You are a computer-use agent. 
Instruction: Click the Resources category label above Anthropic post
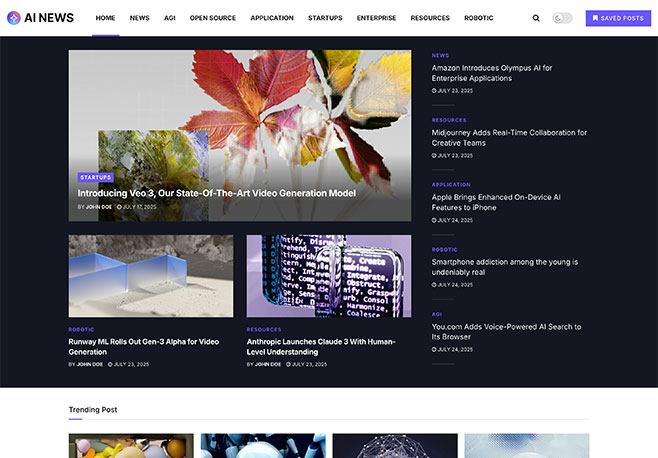(264, 329)
